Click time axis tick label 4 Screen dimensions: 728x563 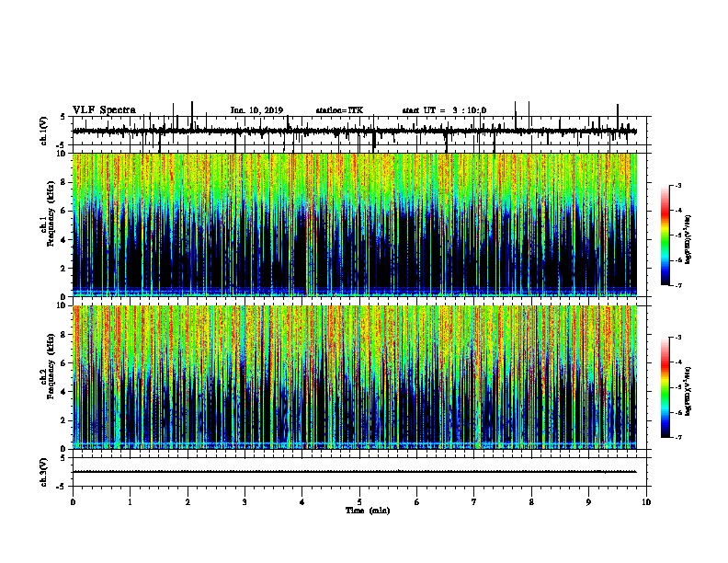tap(302, 502)
